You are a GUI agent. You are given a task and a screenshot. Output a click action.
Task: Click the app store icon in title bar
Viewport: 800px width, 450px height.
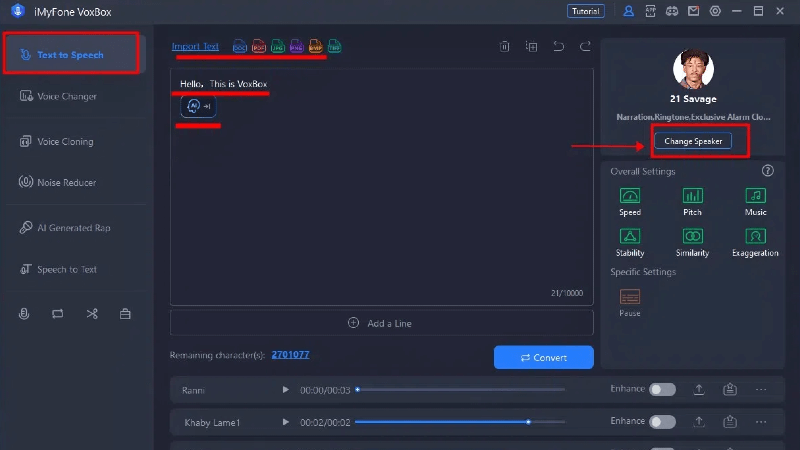pos(650,11)
